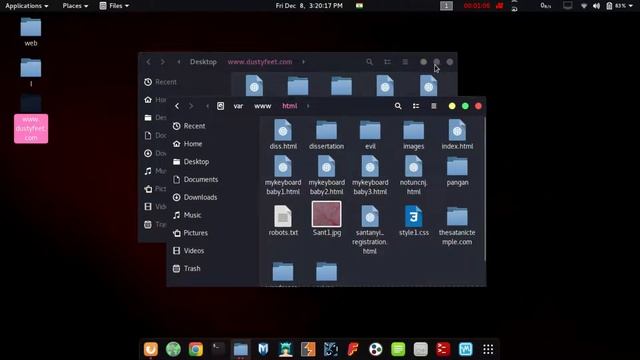The height and width of the screenshot is (360, 640).
Task: Launch Terminal from the dock
Action: [x=218, y=349]
